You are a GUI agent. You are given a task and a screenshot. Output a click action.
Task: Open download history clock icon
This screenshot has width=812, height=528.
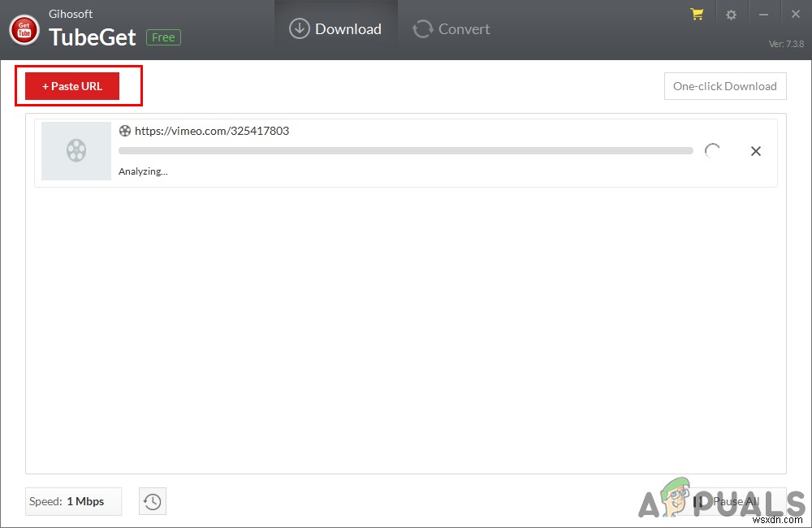pyautogui.click(x=153, y=501)
